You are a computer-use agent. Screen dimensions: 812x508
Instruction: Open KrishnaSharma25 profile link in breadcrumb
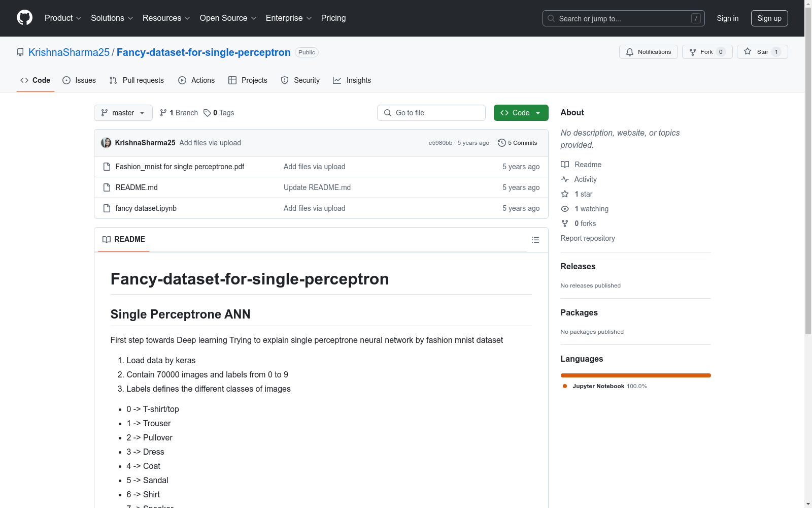click(x=69, y=52)
